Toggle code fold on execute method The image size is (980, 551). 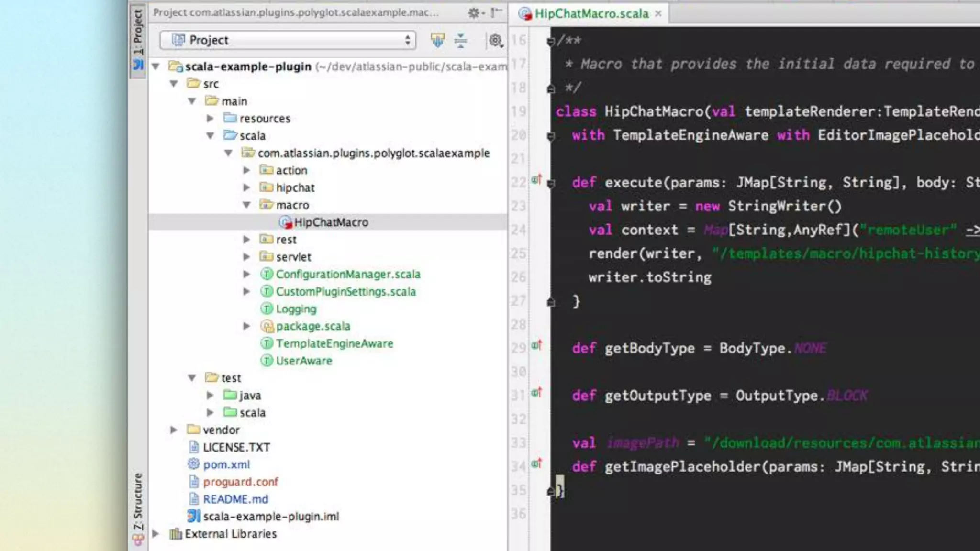pos(551,183)
